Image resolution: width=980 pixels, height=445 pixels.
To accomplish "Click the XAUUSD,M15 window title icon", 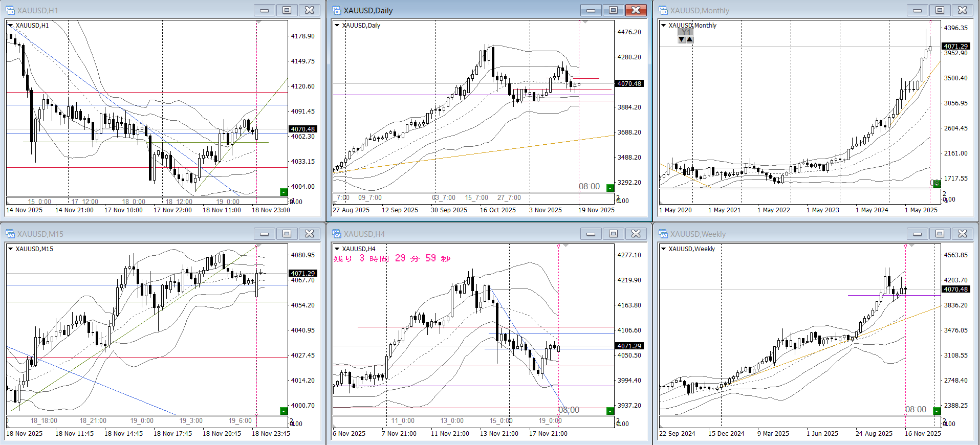I will coord(10,234).
